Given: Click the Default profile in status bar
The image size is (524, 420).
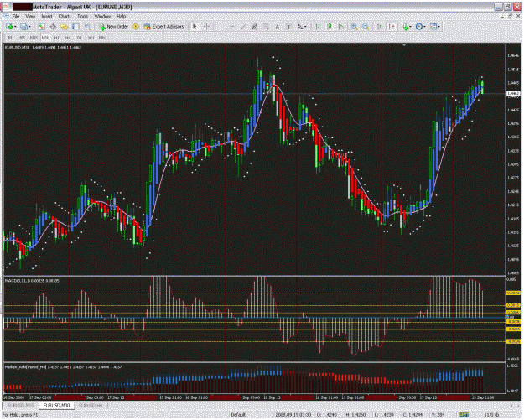Looking at the screenshot, I should pyautogui.click(x=238, y=415).
